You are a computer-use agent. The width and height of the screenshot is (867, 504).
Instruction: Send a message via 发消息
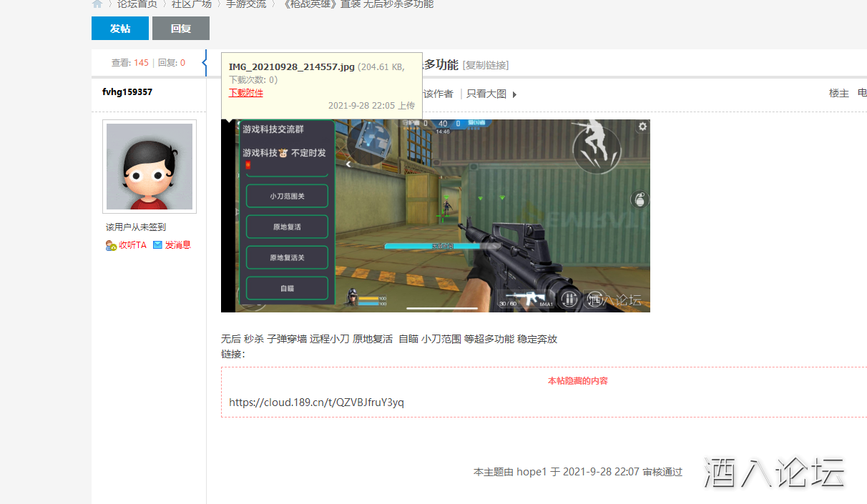(x=178, y=245)
